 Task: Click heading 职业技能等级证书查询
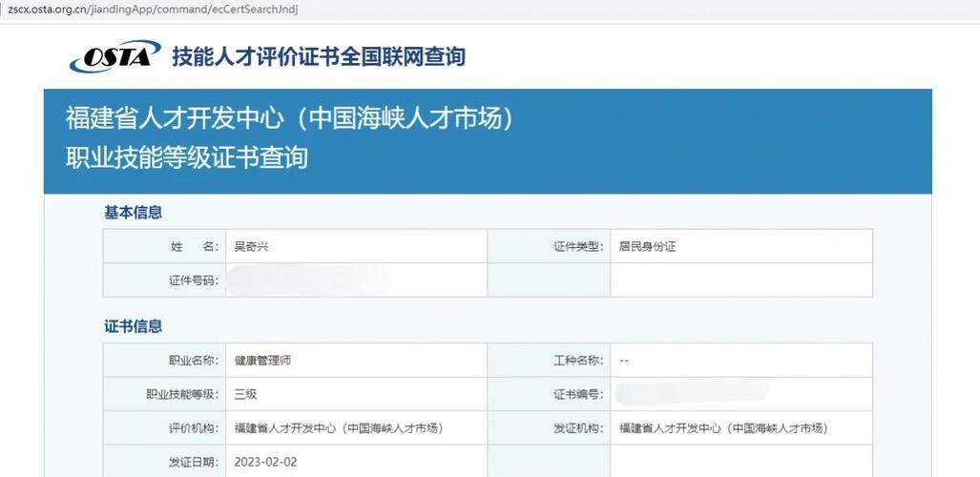point(187,157)
